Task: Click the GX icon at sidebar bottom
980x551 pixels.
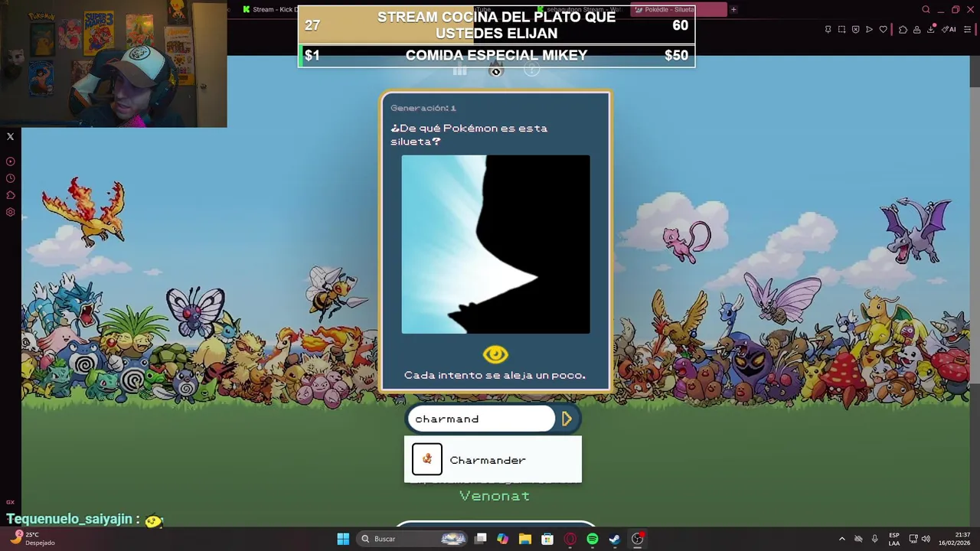Action: tap(11, 502)
